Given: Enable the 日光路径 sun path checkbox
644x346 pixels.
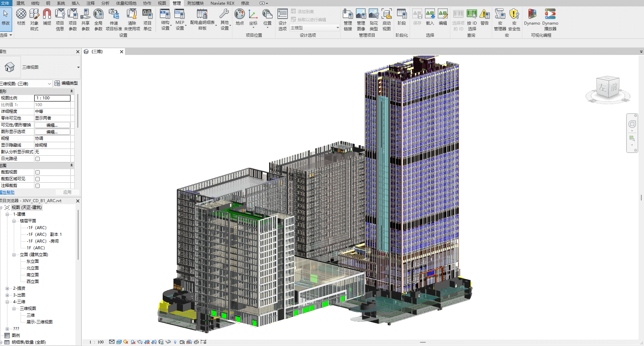Looking at the screenshot, I should pyautogui.click(x=38, y=159).
